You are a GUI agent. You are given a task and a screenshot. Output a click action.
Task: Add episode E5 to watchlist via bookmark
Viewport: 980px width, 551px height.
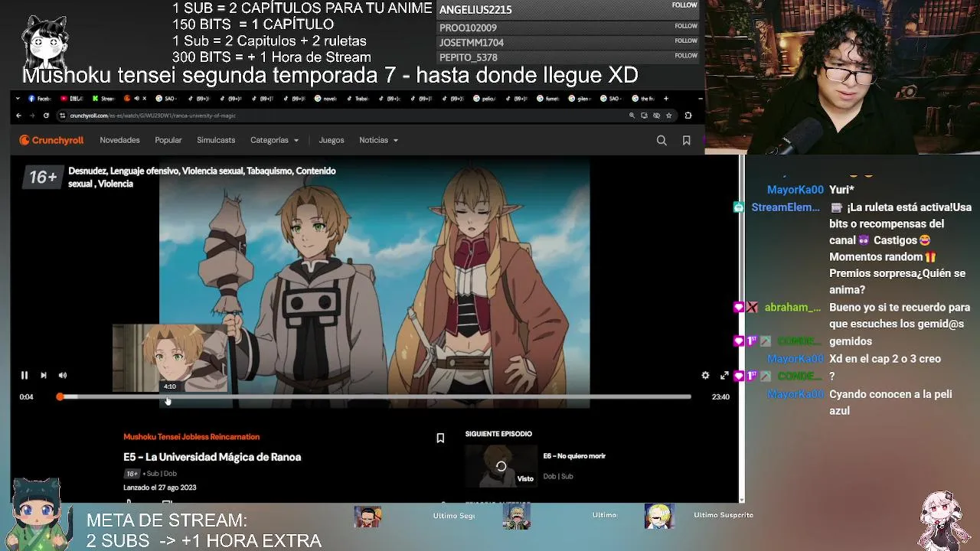coord(440,439)
